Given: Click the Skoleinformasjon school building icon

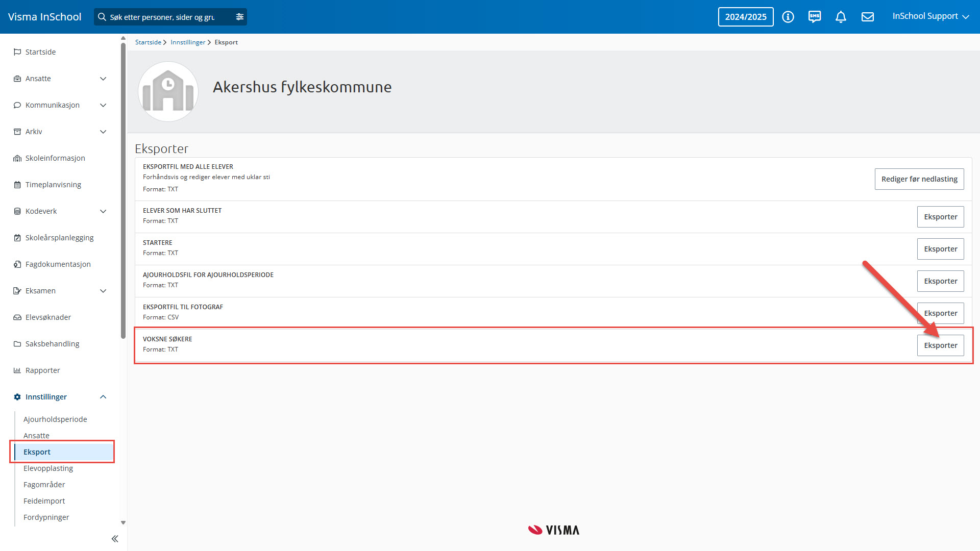Looking at the screenshot, I should (x=17, y=158).
